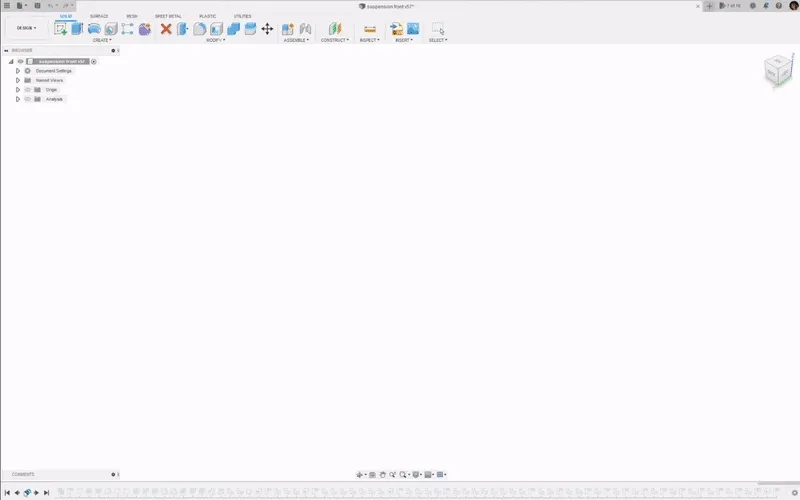The height and width of the screenshot is (500, 800).
Task: Select the Press Pull tool
Action: 183,29
